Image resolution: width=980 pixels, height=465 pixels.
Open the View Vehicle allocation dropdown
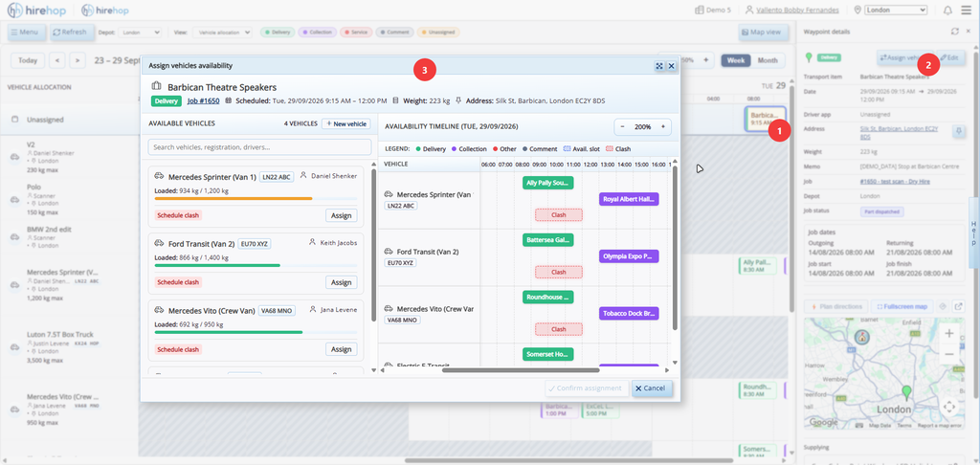pos(222,32)
